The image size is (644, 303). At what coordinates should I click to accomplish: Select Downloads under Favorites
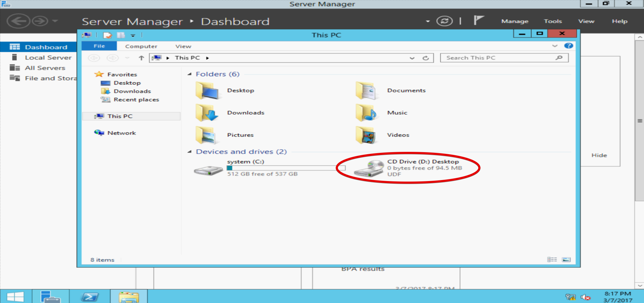126,91
